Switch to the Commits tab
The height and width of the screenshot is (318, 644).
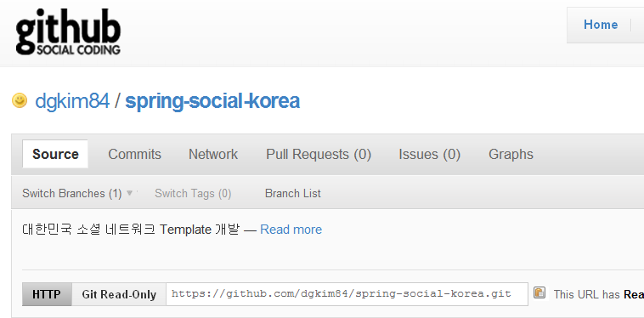coord(135,154)
